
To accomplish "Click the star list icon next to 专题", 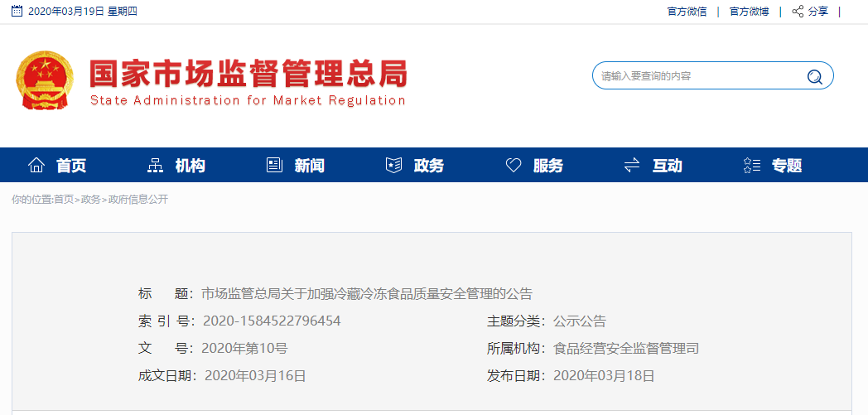I will [752, 165].
